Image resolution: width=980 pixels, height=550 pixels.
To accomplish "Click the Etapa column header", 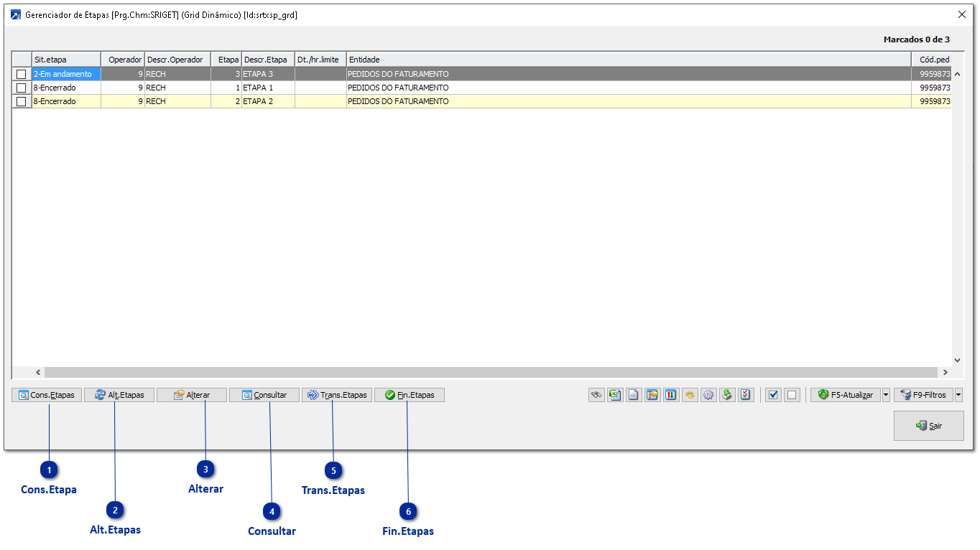I will tap(226, 60).
